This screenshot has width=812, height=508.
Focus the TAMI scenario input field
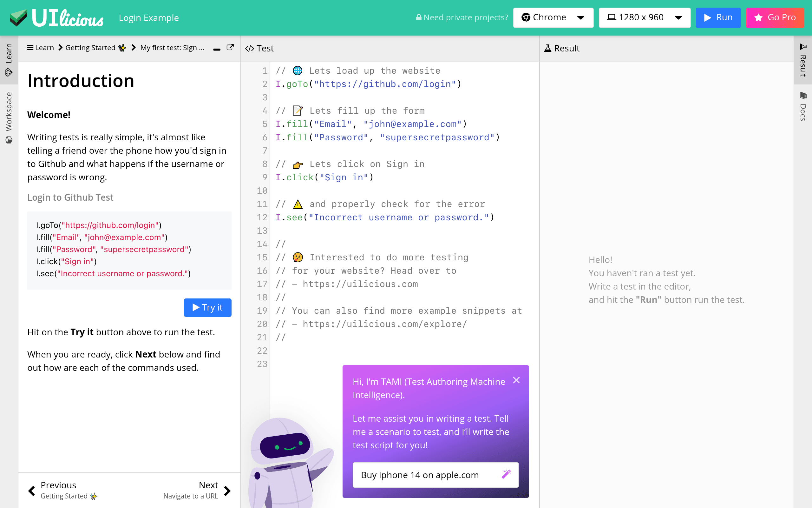click(435, 475)
